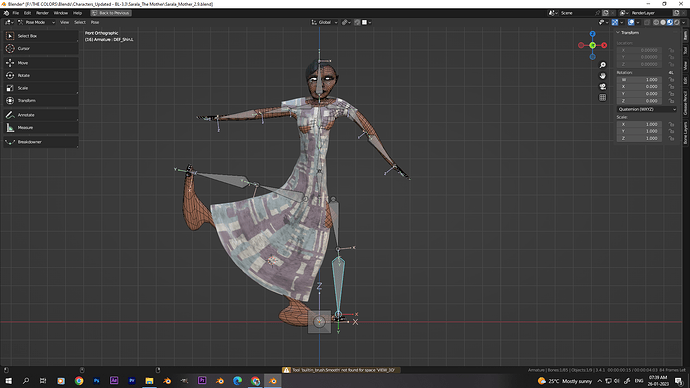Click the warning icon in status bar
Image resolution: width=690 pixels, height=388 pixels.
pos(286,370)
